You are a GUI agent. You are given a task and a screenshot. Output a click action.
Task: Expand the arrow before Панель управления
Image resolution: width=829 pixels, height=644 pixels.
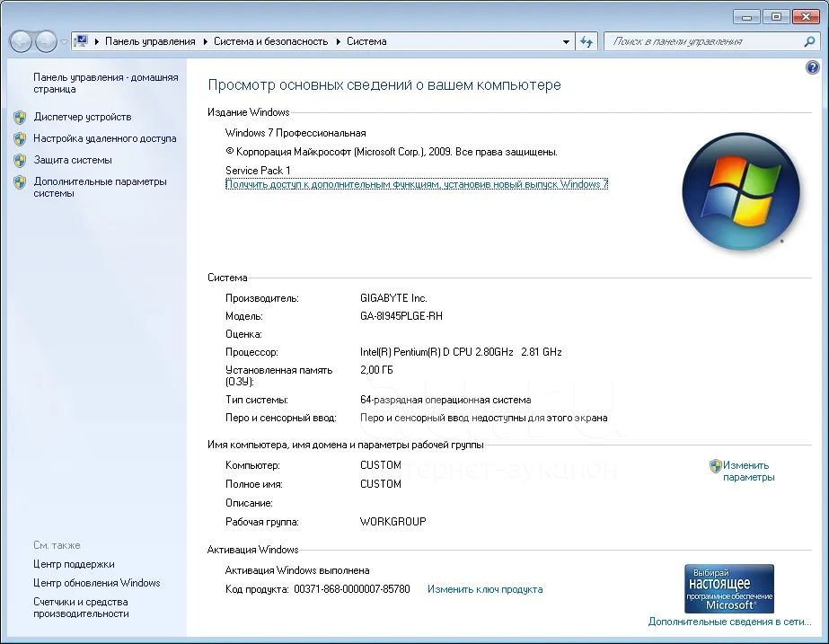pyautogui.click(x=97, y=42)
